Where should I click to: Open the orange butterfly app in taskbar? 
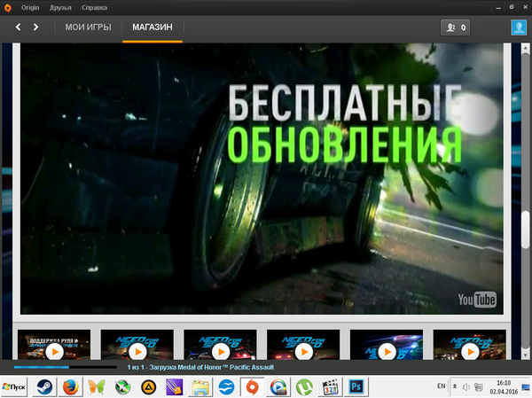pos(97,386)
